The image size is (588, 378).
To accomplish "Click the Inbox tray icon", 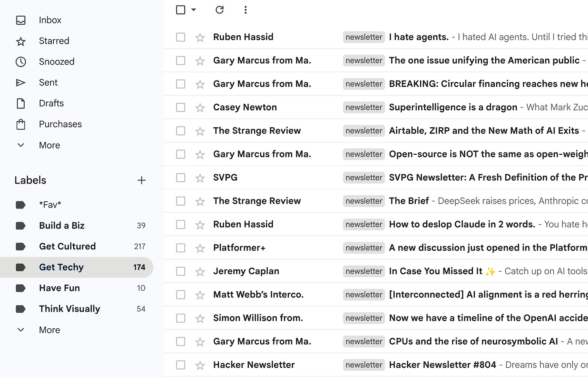I will 21,20.
